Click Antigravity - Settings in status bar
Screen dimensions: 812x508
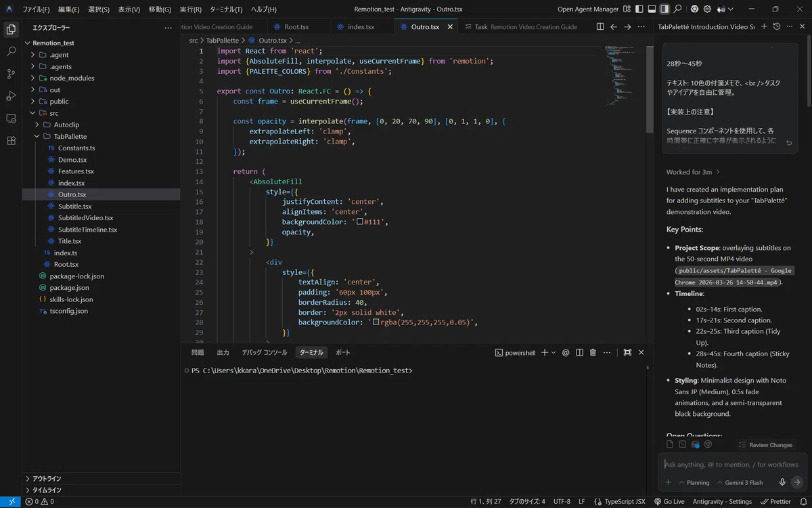tap(722, 502)
